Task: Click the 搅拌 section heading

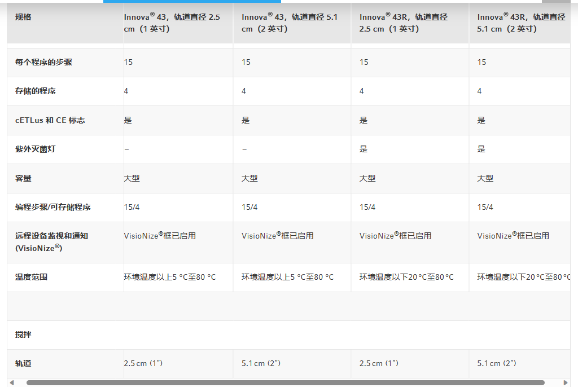Action: [23, 334]
